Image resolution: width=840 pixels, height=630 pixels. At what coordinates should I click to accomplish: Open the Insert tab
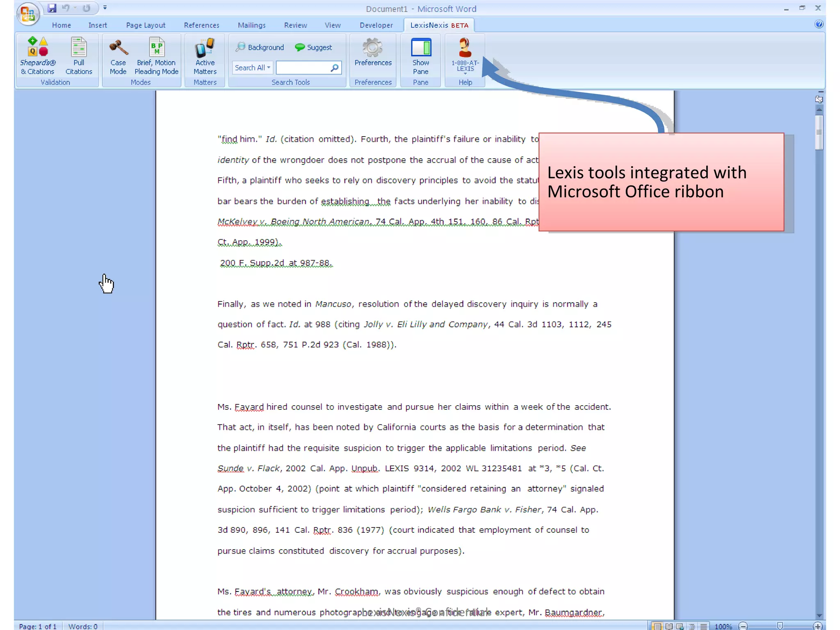tap(98, 25)
